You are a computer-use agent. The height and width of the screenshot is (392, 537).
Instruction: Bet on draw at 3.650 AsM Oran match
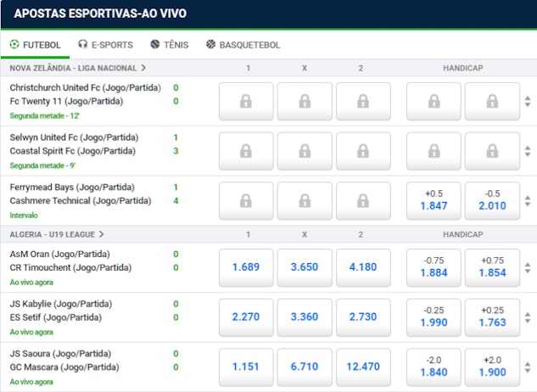305,267
